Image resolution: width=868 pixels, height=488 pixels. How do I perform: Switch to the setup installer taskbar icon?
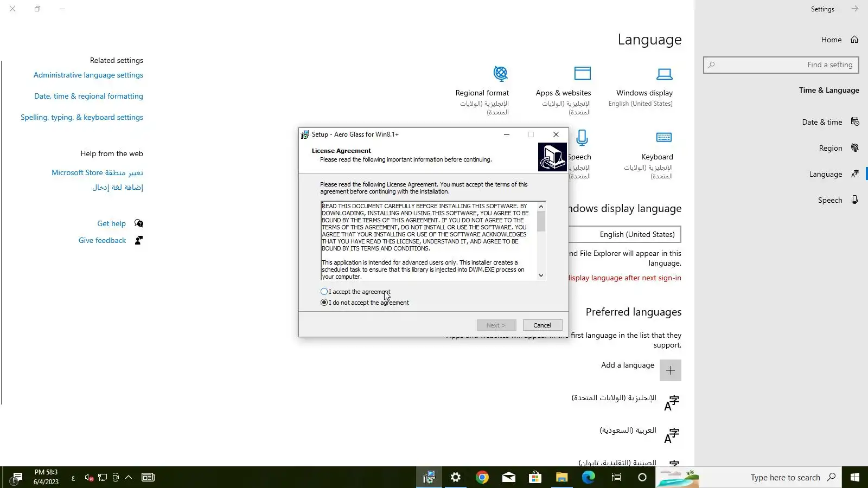click(x=429, y=477)
